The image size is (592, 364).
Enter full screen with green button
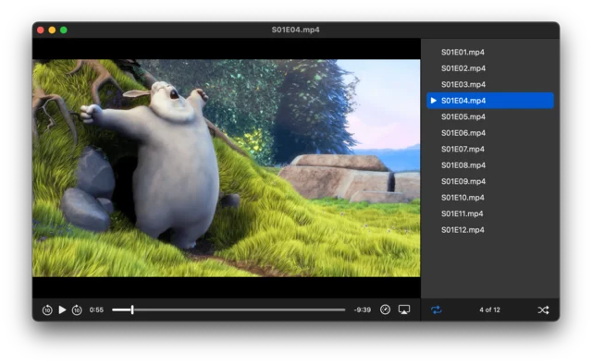point(64,30)
